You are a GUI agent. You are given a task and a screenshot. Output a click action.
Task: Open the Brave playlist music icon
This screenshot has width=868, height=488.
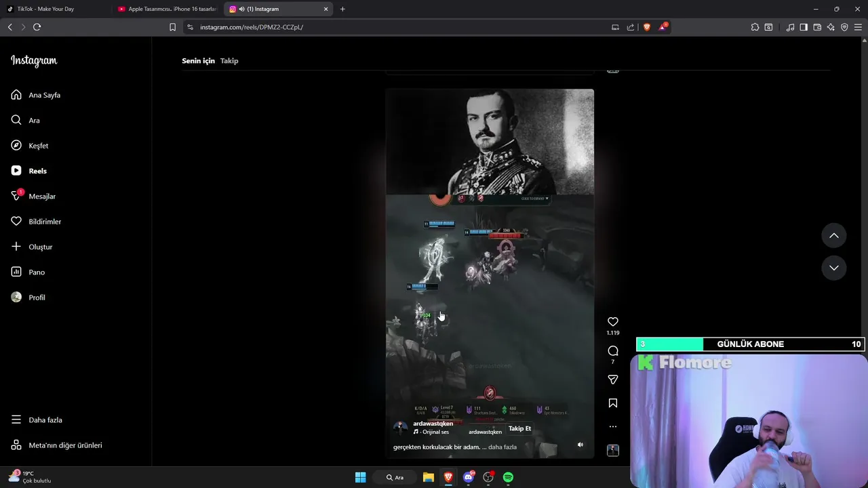click(790, 27)
